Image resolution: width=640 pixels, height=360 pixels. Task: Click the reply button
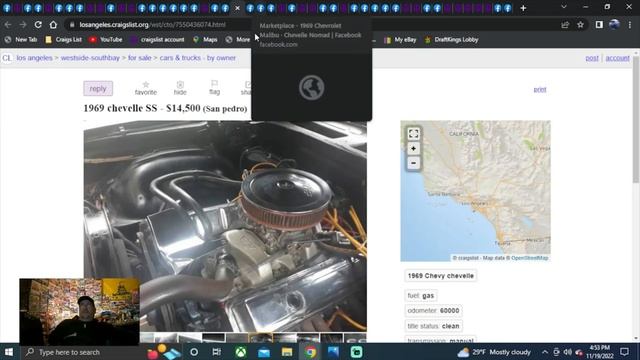click(98, 89)
